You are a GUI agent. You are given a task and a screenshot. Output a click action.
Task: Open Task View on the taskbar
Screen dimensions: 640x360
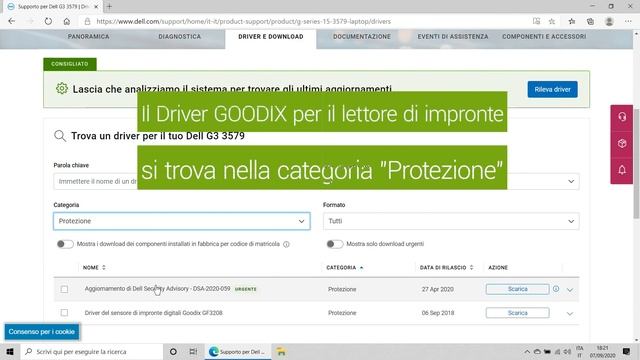pos(193,351)
